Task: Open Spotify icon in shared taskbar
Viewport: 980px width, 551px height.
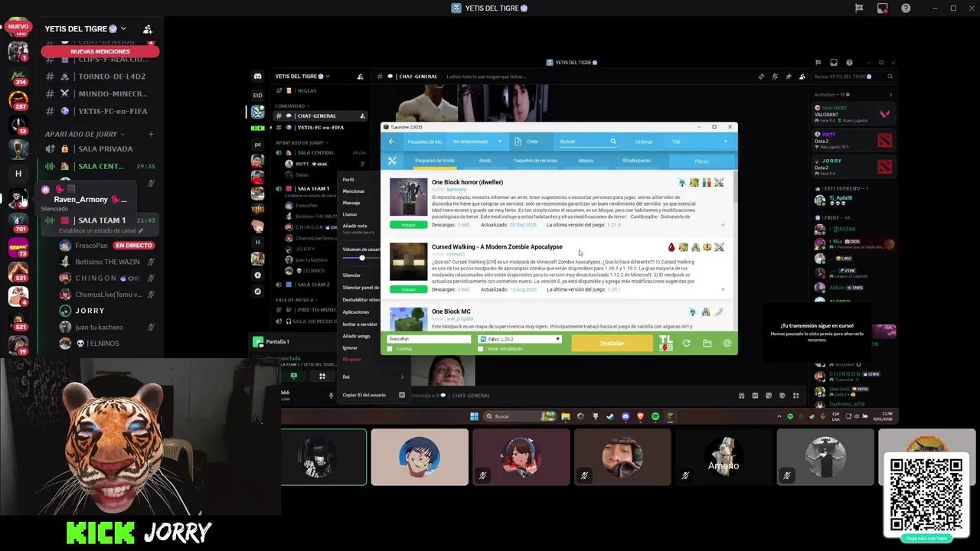Action: [x=655, y=416]
